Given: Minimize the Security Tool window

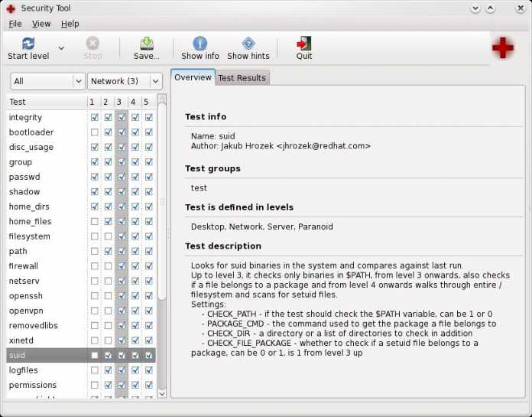Looking at the screenshot, I should (x=475, y=8).
